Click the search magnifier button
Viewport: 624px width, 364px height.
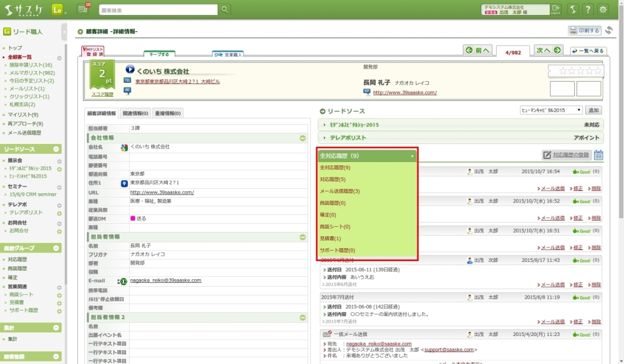coord(225,9)
